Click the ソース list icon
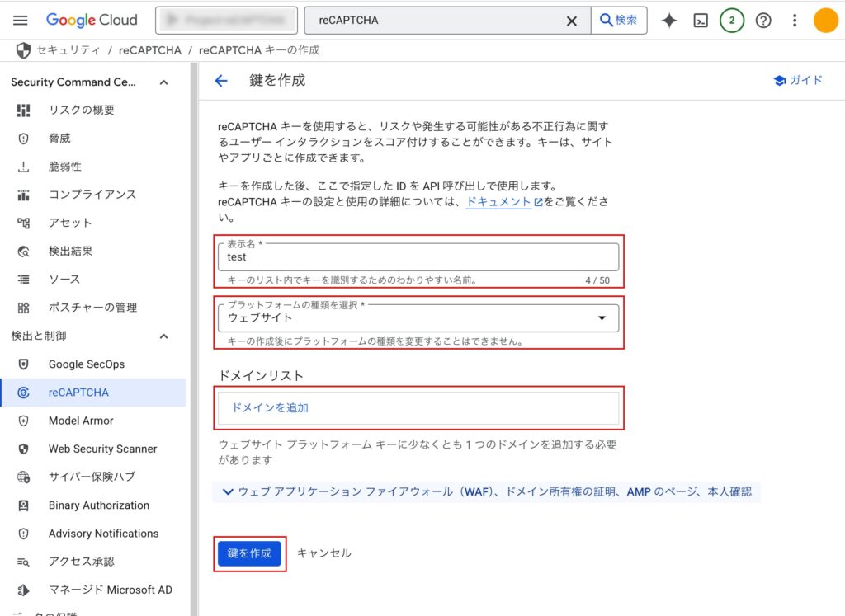Viewport: 845px width, 616px height. (23, 280)
